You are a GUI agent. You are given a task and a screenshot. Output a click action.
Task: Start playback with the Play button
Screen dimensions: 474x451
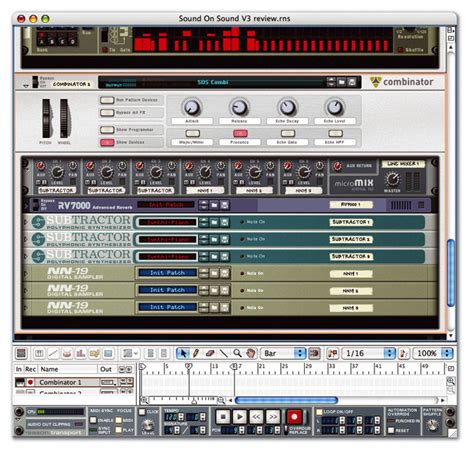coord(239,417)
